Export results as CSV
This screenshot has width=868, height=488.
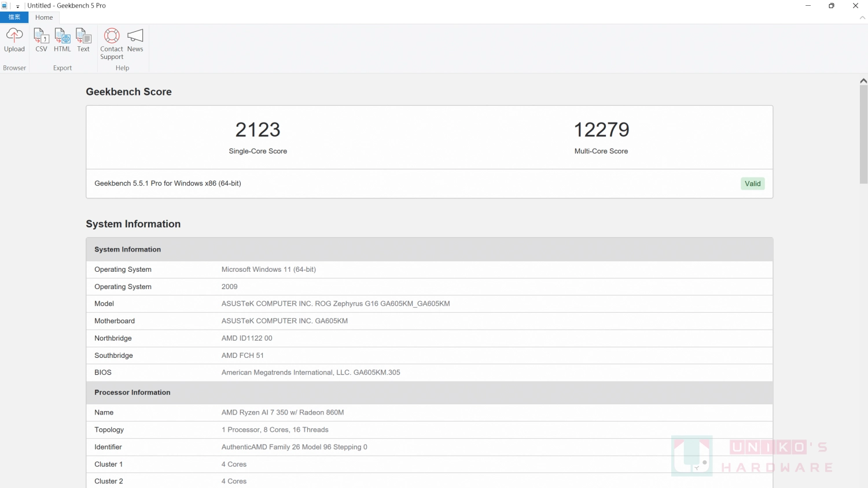coord(41,40)
